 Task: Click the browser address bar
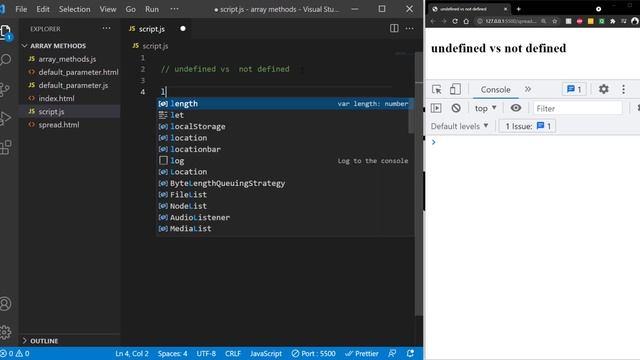pos(511,21)
